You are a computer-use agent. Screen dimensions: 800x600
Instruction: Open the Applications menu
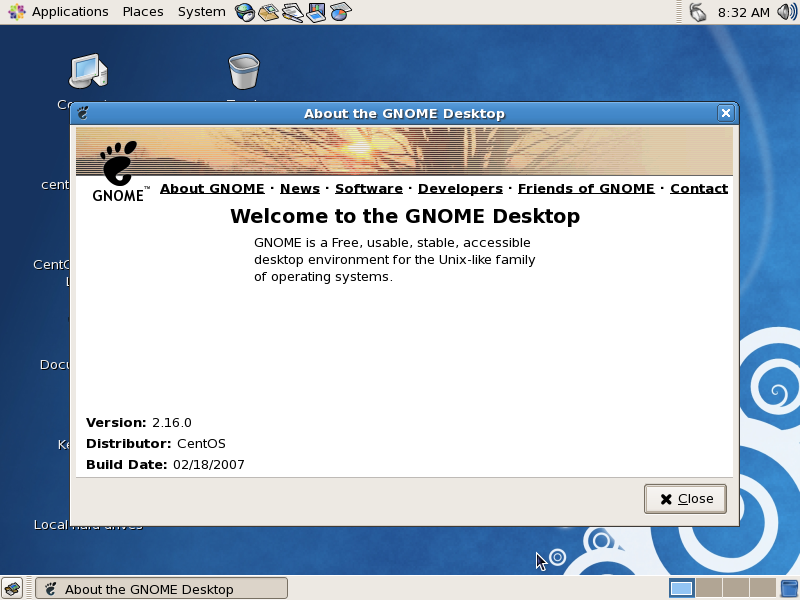pos(70,11)
